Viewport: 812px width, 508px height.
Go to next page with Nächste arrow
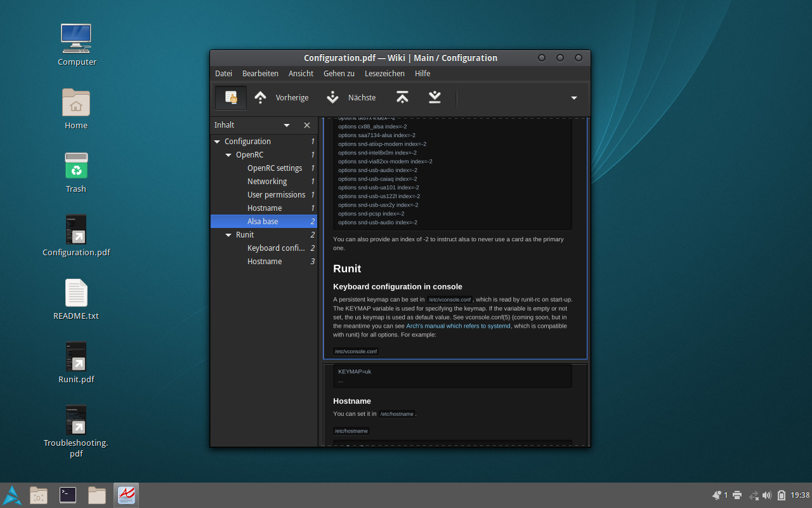(x=332, y=98)
